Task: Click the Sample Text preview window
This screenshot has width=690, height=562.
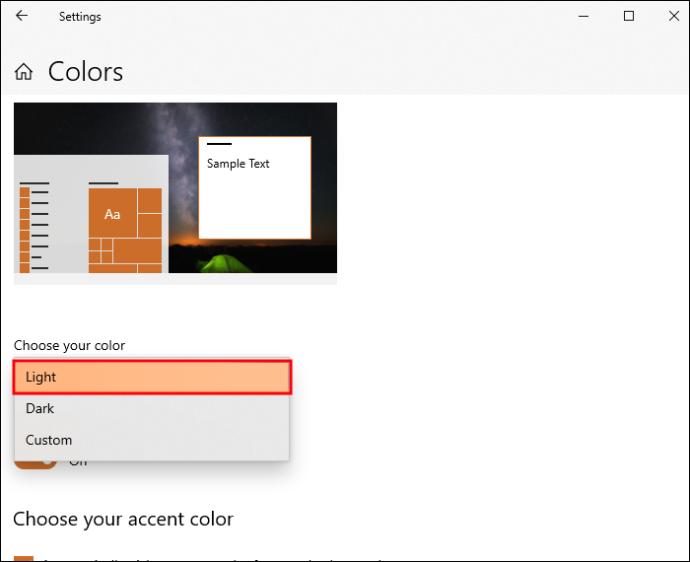Action: pyautogui.click(x=255, y=188)
